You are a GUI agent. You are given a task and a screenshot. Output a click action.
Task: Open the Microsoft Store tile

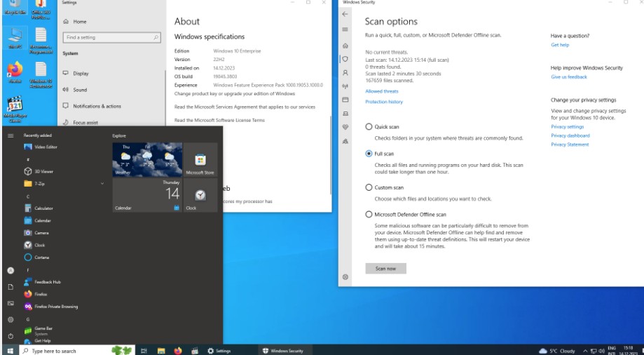[x=200, y=159]
